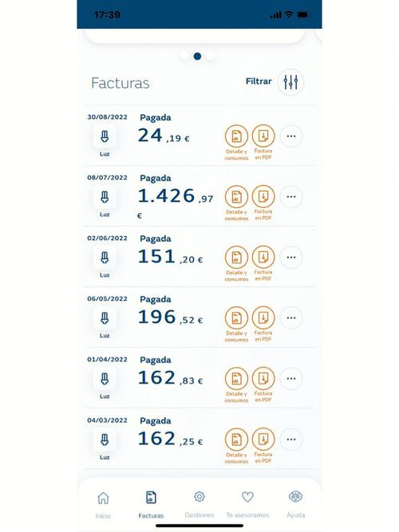Select the highlighted middle carousel page dot
The image size is (399, 532).
[197, 57]
